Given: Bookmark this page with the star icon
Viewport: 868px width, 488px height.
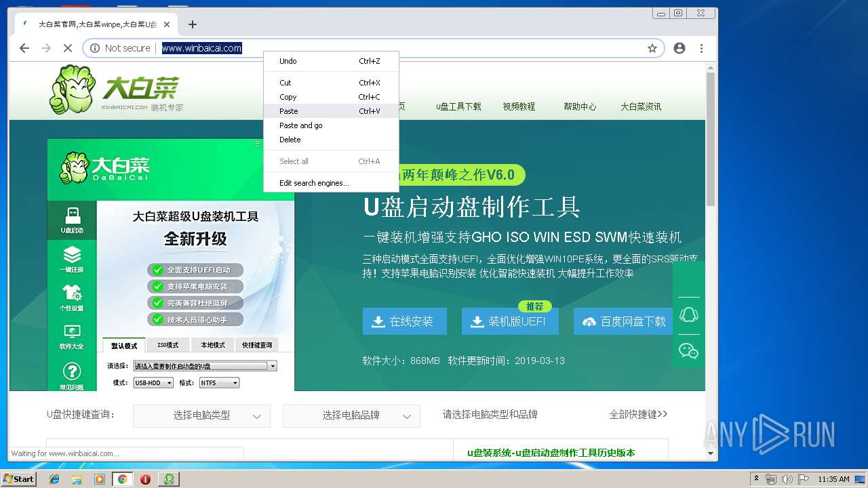Looking at the screenshot, I should click(x=652, y=48).
